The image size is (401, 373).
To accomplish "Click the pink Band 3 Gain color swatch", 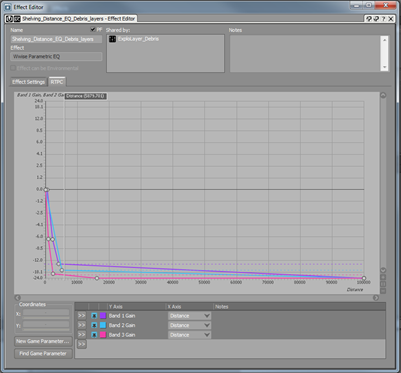I will click(103, 335).
